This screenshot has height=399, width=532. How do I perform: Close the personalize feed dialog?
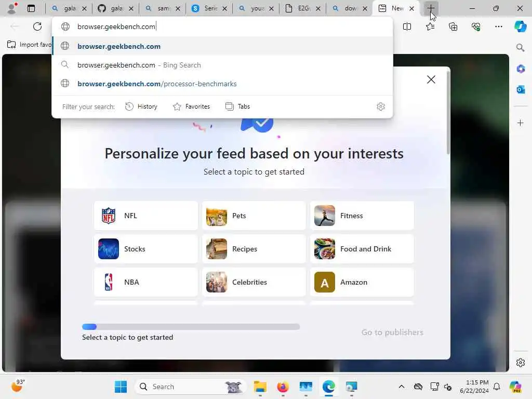coord(431,79)
